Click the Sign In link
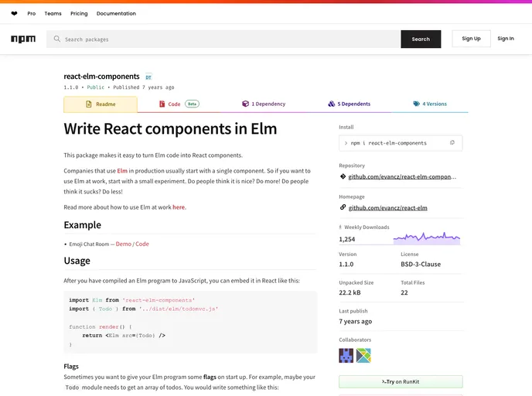Image resolution: width=532 pixels, height=396 pixels. [x=506, y=39]
